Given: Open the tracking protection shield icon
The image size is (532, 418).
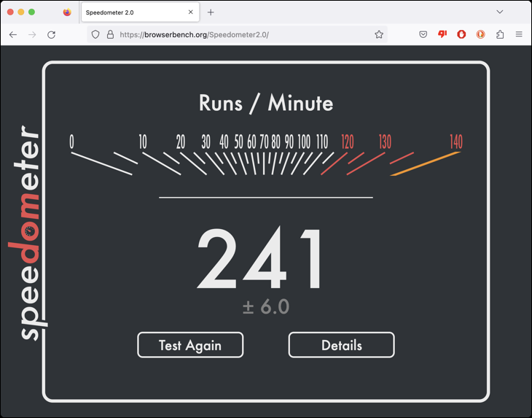Looking at the screenshot, I should point(95,34).
